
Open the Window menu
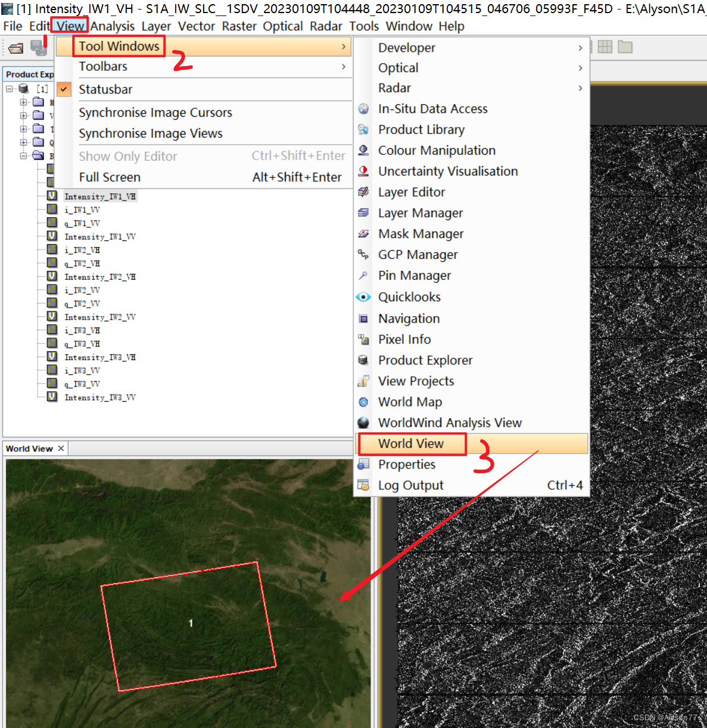[409, 26]
